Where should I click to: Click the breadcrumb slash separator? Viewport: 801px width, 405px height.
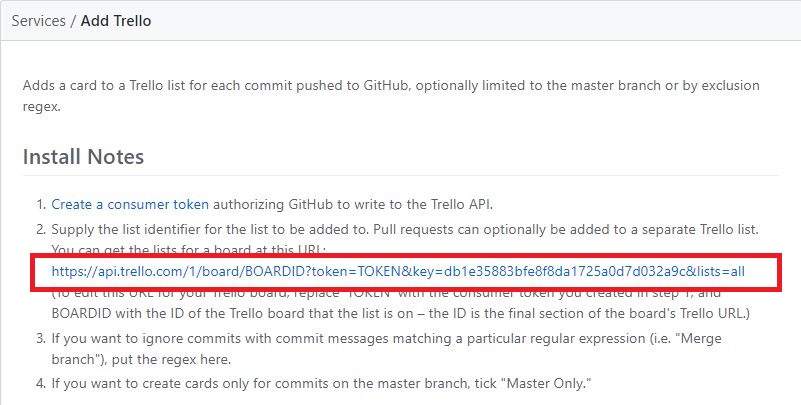pyautogui.click(x=74, y=21)
